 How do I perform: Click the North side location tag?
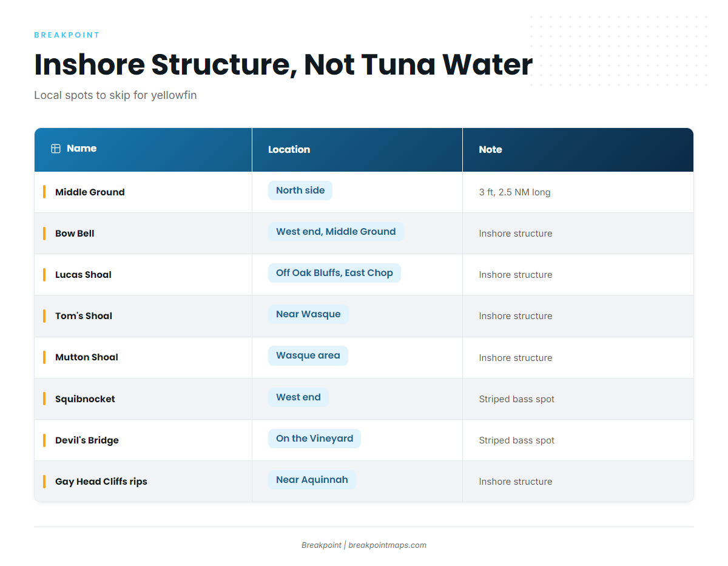pyautogui.click(x=300, y=190)
